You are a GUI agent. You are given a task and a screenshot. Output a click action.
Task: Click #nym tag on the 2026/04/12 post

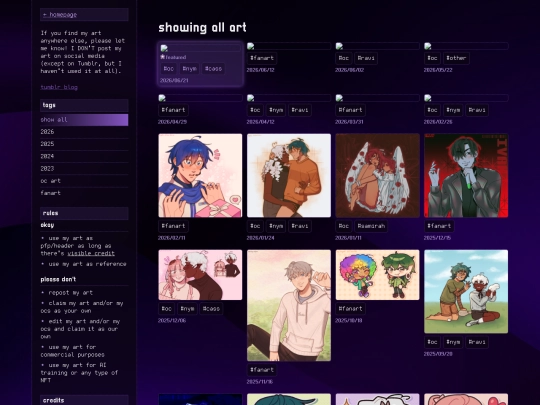pos(276,110)
